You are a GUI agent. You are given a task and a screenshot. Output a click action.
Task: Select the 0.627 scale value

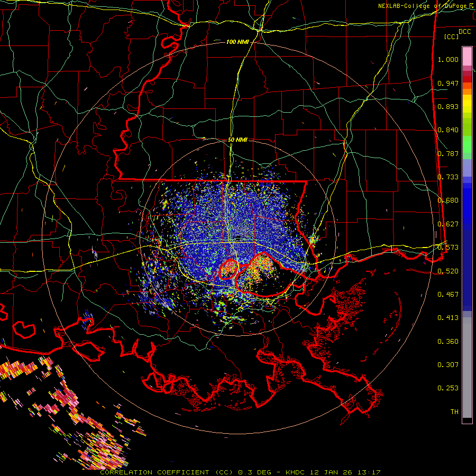click(448, 224)
